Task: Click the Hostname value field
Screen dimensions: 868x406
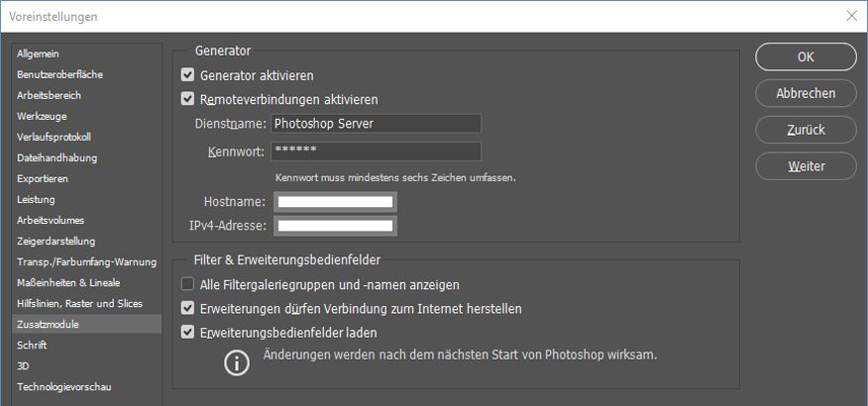Action: (x=336, y=202)
